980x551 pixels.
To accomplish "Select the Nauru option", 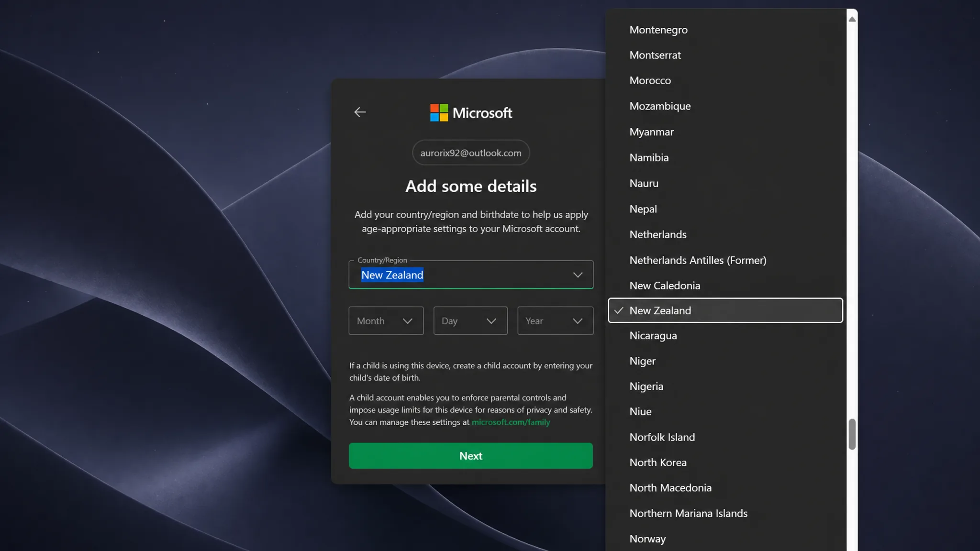I will (725, 183).
